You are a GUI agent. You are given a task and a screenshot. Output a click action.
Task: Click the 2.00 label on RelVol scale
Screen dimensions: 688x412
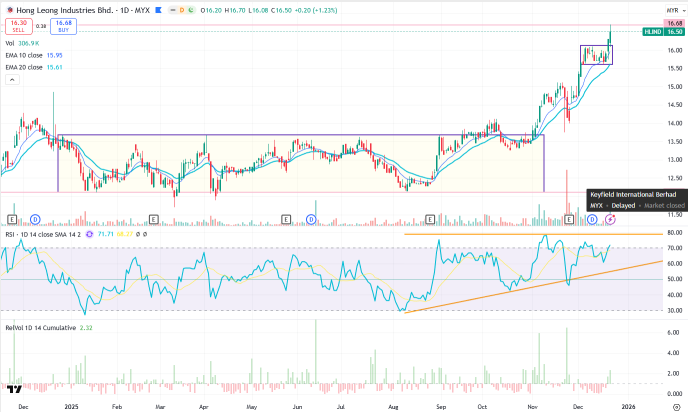674,374
